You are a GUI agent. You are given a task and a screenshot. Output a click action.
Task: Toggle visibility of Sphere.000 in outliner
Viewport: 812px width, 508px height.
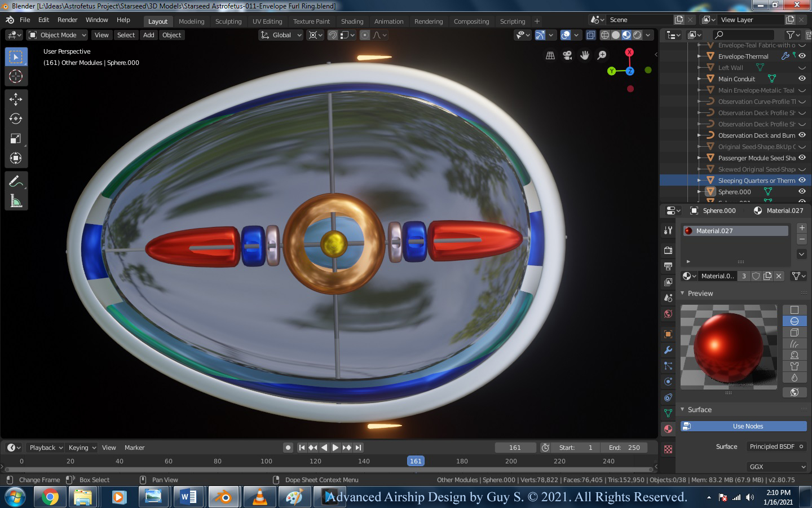(x=802, y=192)
